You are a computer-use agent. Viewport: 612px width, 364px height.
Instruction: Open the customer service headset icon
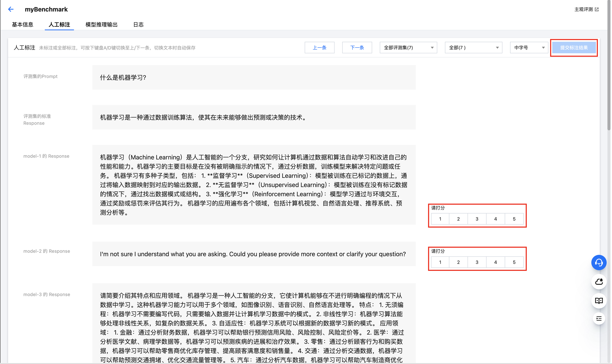599,263
